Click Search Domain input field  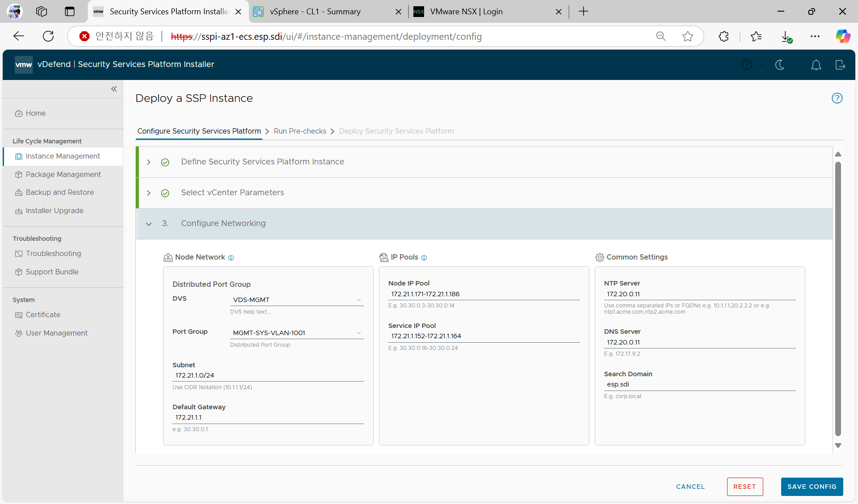pyautogui.click(x=700, y=385)
